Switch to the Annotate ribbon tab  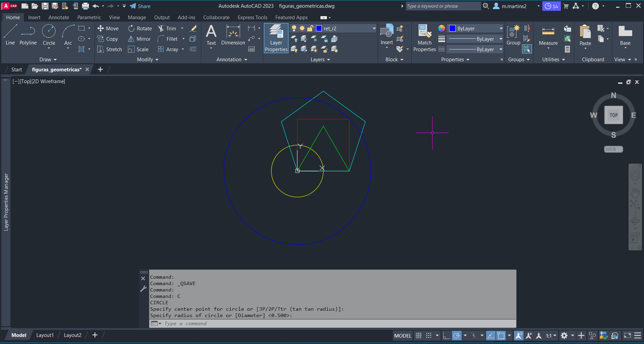tap(59, 18)
